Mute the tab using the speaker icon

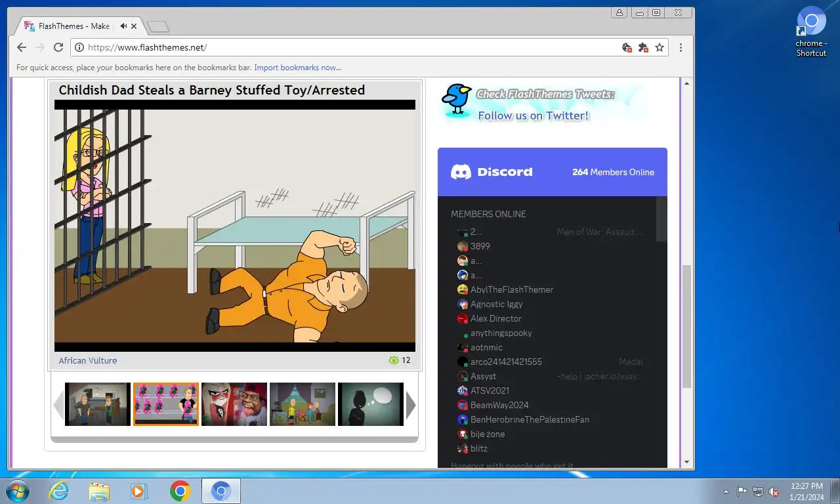123,26
